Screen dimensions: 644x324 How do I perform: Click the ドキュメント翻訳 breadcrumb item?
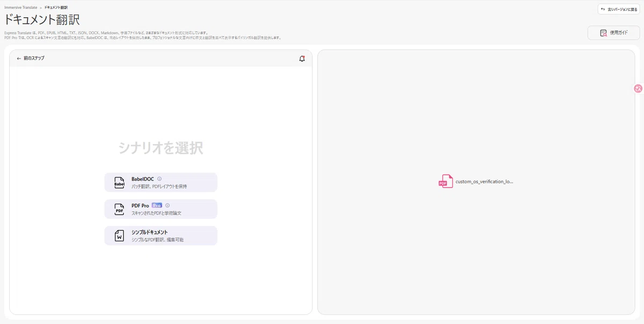tap(56, 8)
